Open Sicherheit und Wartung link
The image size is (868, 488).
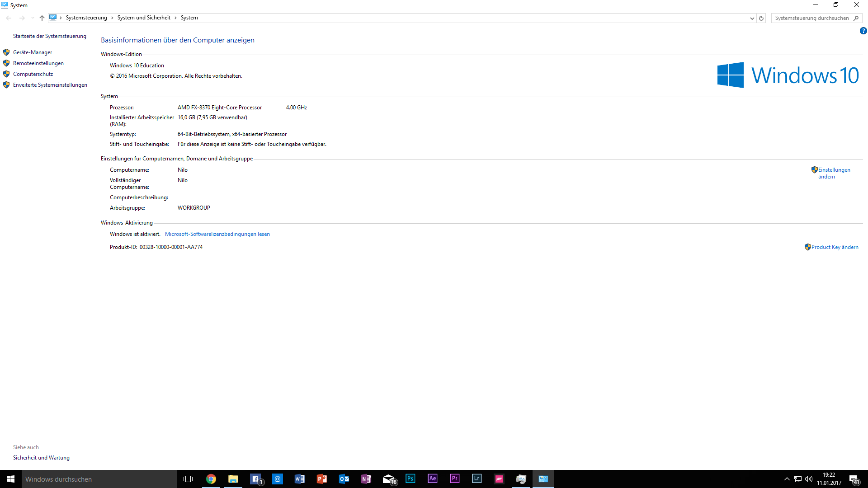click(41, 458)
